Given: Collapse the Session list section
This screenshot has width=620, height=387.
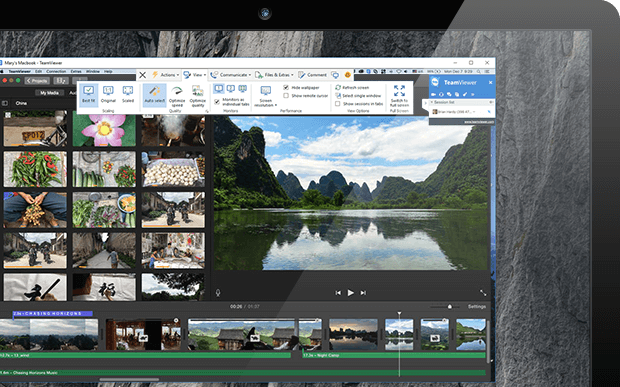Looking at the screenshot, I should [432, 102].
